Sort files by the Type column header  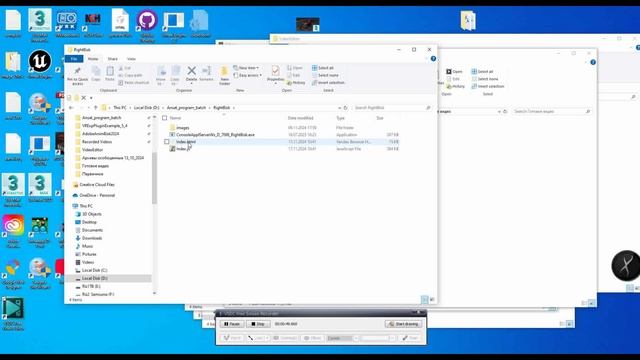tap(340, 118)
